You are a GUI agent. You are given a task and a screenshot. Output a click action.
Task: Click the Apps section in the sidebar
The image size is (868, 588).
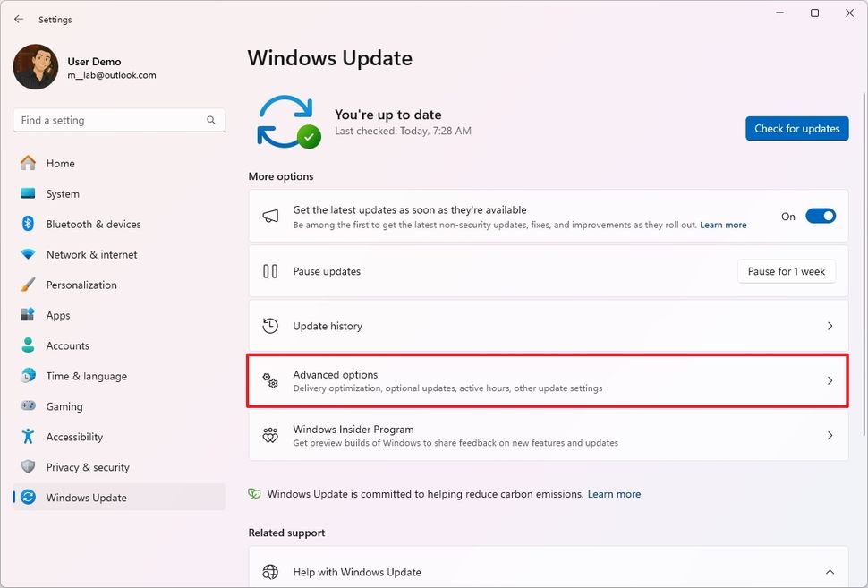pyautogui.click(x=58, y=315)
